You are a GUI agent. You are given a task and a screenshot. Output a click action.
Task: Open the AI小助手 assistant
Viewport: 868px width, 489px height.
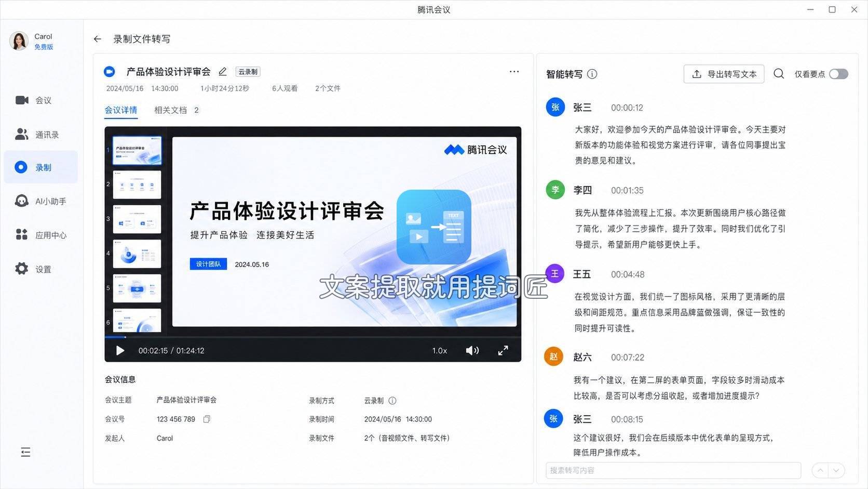40,201
